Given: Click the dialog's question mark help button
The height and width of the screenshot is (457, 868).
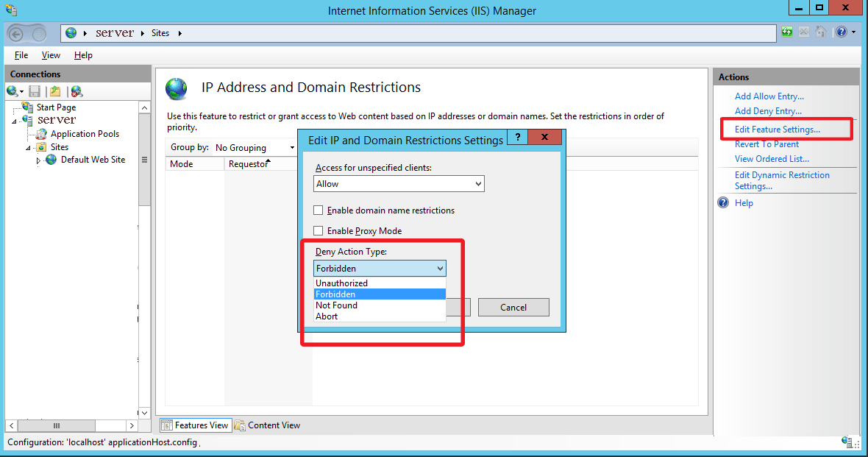Looking at the screenshot, I should click(x=518, y=137).
